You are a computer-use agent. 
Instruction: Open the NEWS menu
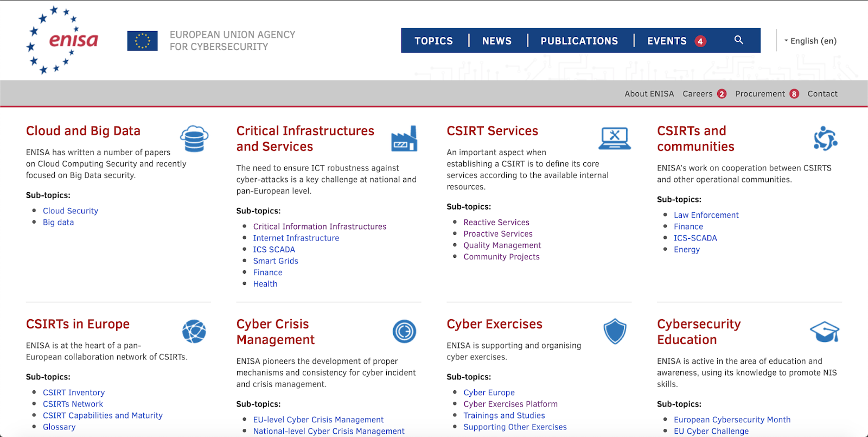point(497,41)
